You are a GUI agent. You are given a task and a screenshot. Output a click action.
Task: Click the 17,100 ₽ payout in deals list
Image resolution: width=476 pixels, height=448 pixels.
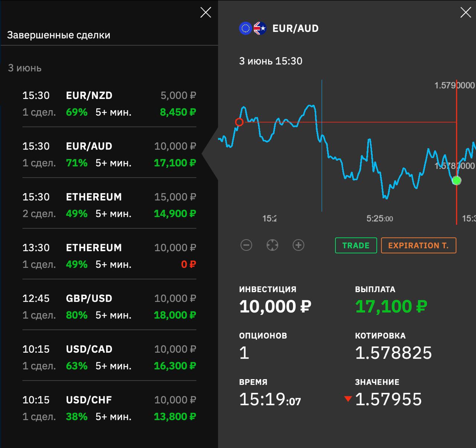175,163
